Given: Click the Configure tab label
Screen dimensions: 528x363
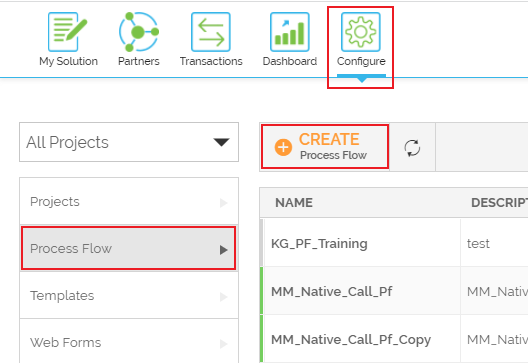Looking at the screenshot, I should (361, 61).
